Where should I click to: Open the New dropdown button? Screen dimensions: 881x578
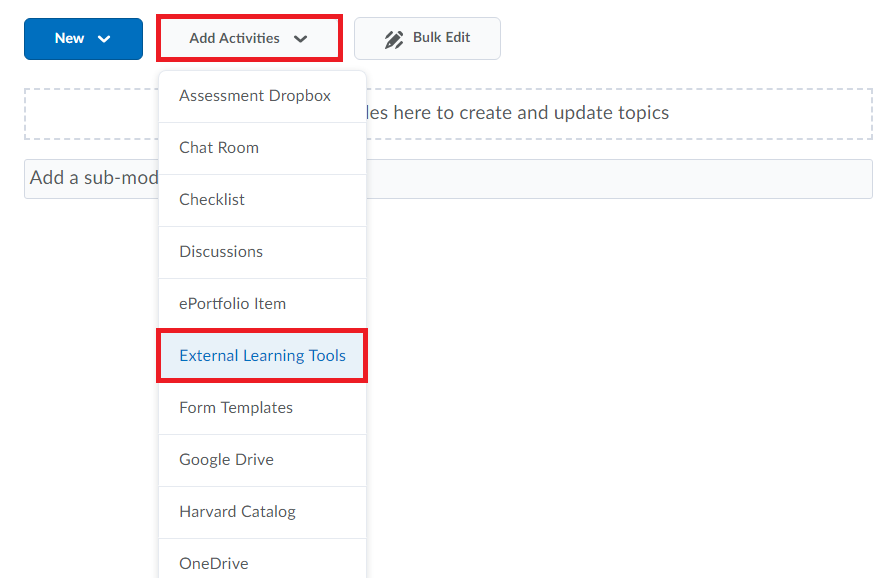pos(83,39)
